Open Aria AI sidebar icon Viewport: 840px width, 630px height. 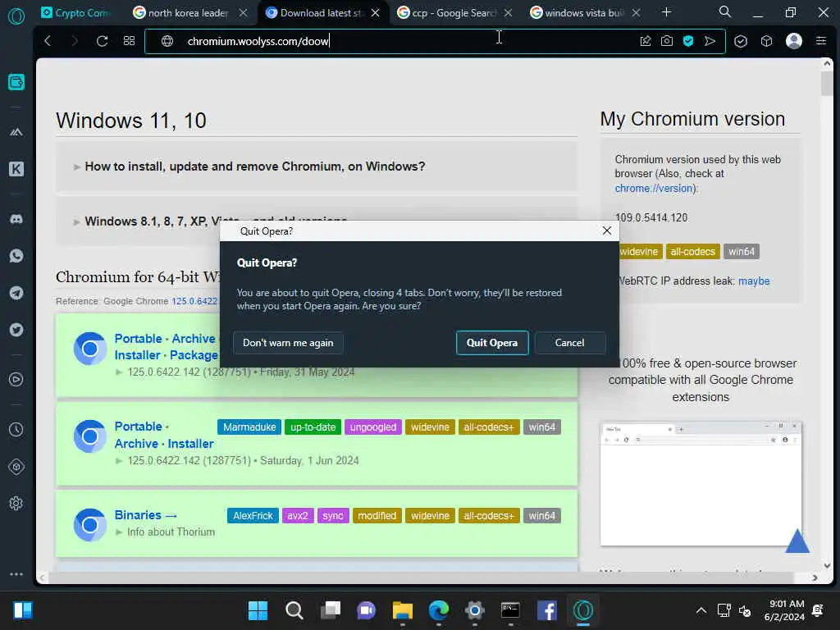pyautogui.click(x=16, y=132)
